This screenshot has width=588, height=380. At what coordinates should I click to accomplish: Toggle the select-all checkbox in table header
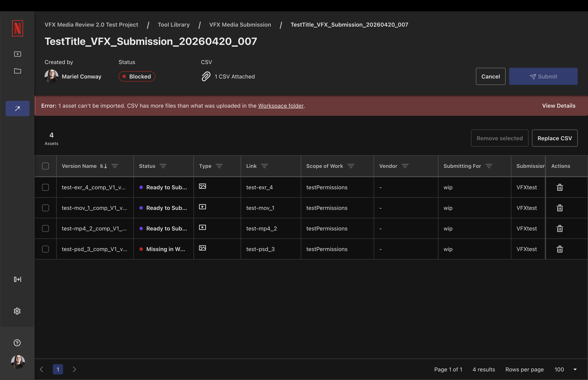pyautogui.click(x=45, y=166)
